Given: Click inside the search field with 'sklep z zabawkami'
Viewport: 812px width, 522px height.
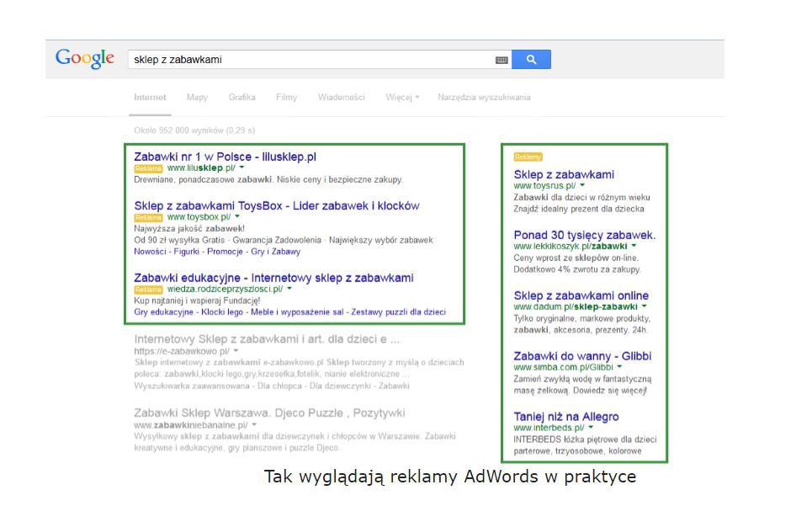Looking at the screenshot, I should pyautogui.click(x=311, y=60).
